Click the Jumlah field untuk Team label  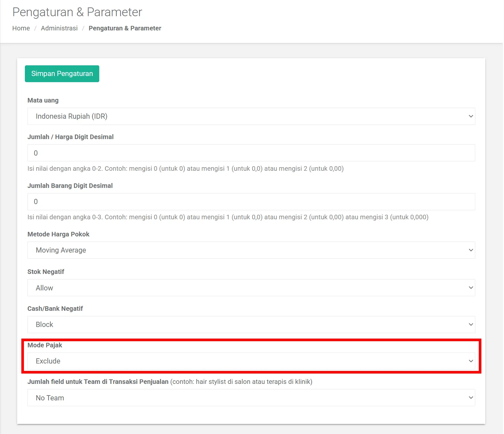170,382
